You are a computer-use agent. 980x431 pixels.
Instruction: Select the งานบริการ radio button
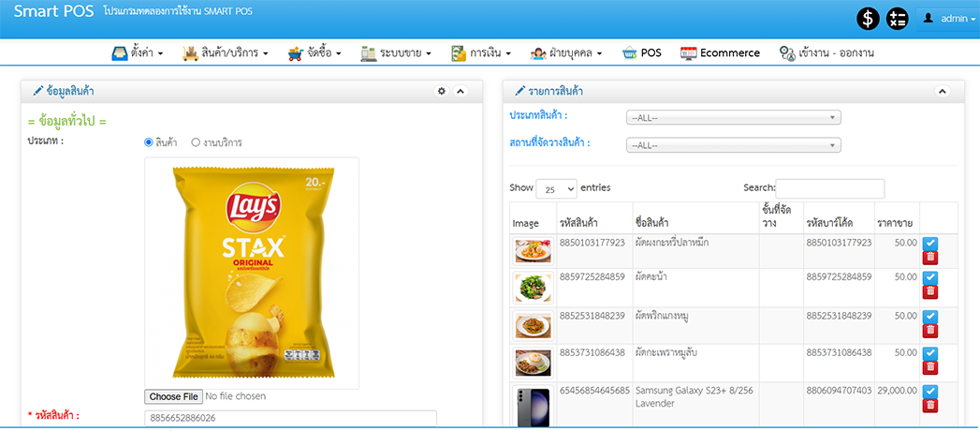(x=196, y=142)
